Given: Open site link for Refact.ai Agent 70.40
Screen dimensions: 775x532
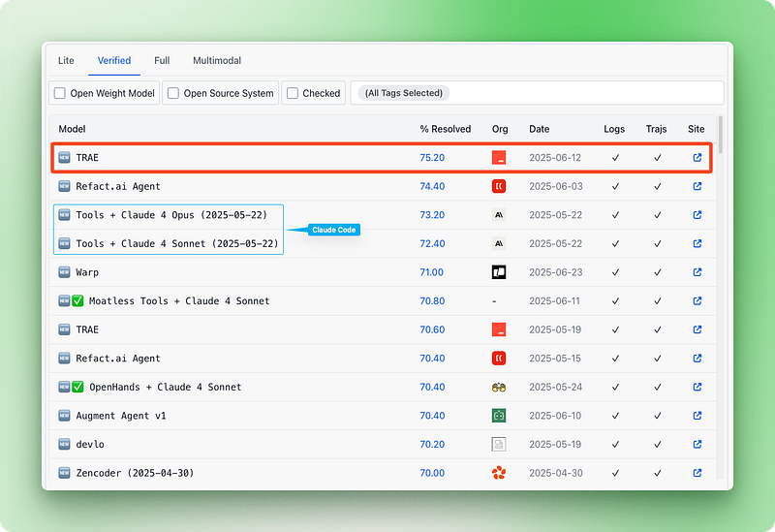Looking at the screenshot, I should click(x=697, y=358).
